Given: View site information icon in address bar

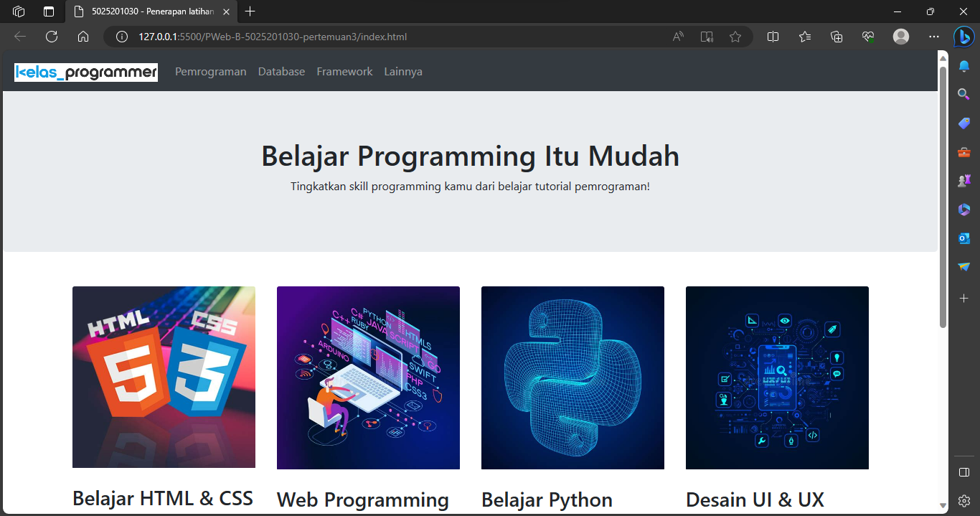Looking at the screenshot, I should [122, 37].
